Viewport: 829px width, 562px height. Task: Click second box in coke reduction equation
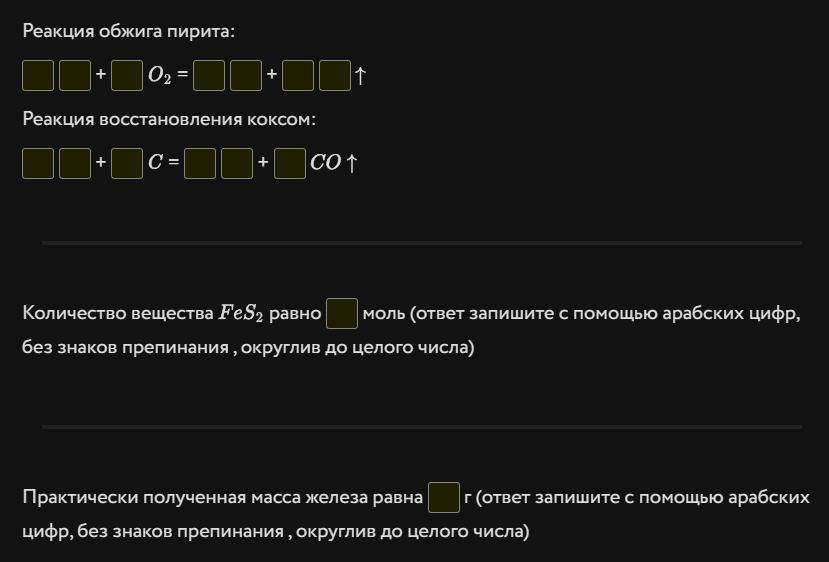(75, 162)
